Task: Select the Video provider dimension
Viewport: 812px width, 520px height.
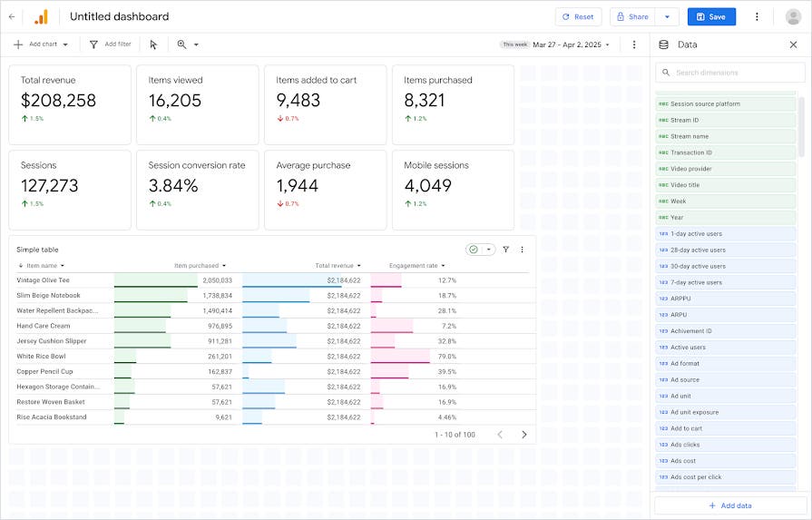Action: (x=726, y=169)
